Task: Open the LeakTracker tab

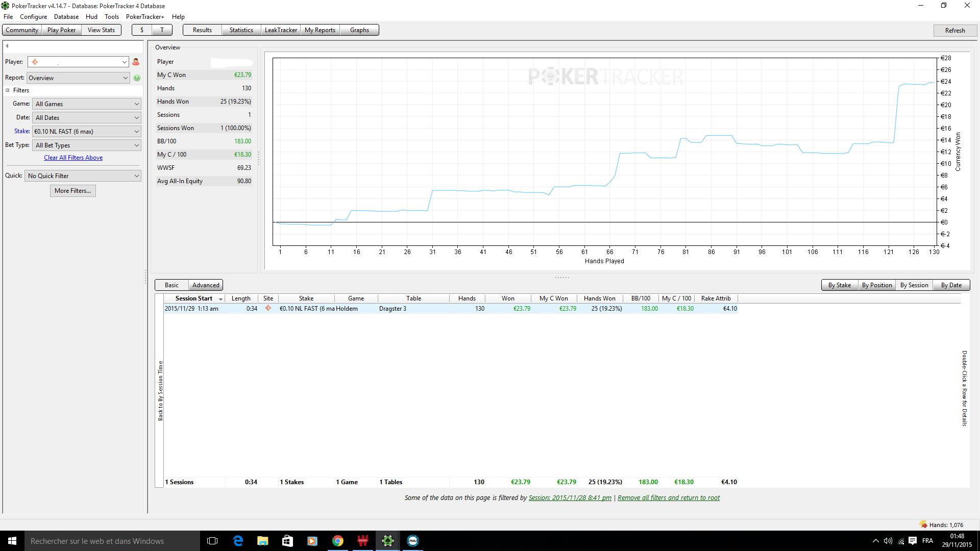Action: (x=281, y=30)
